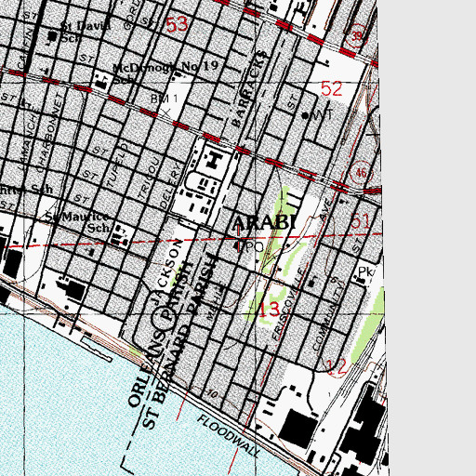Viewport: 476px width, 476px height.
Task: Click the H-shaped building in Jackson Barracks
Action: [213, 160]
